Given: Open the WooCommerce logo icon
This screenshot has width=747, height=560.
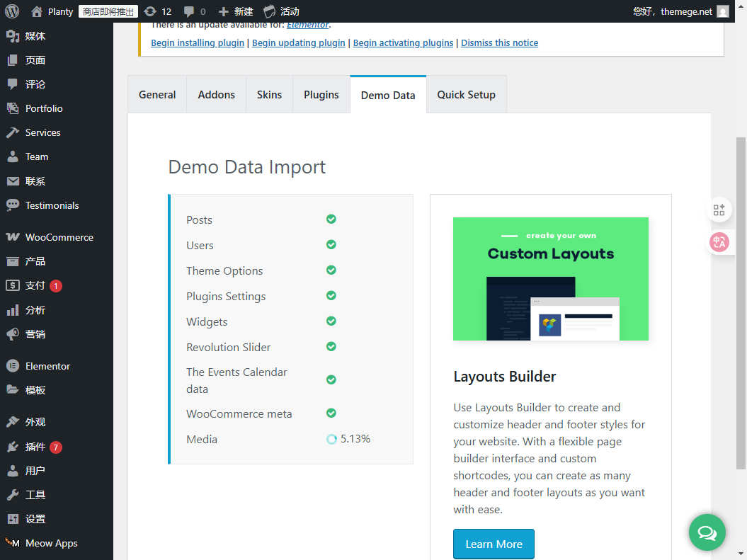Looking at the screenshot, I should [x=13, y=237].
